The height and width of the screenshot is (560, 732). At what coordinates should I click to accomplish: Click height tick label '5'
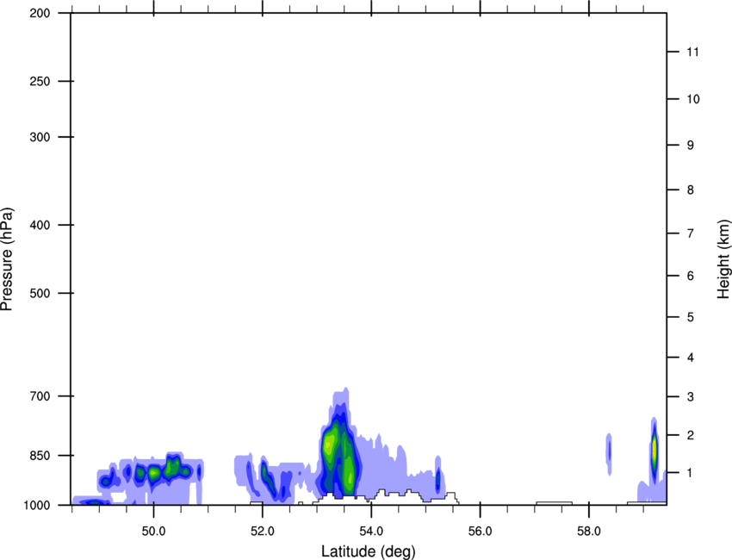click(691, 317)
